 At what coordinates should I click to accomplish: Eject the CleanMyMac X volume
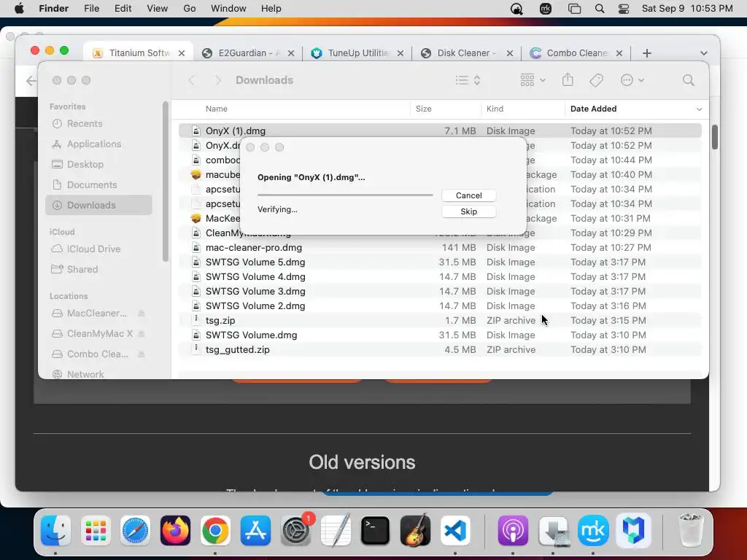142,334
